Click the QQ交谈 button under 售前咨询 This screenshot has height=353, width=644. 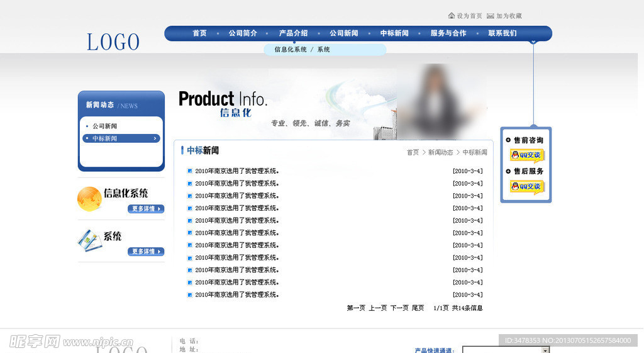(x=527, y=155)
